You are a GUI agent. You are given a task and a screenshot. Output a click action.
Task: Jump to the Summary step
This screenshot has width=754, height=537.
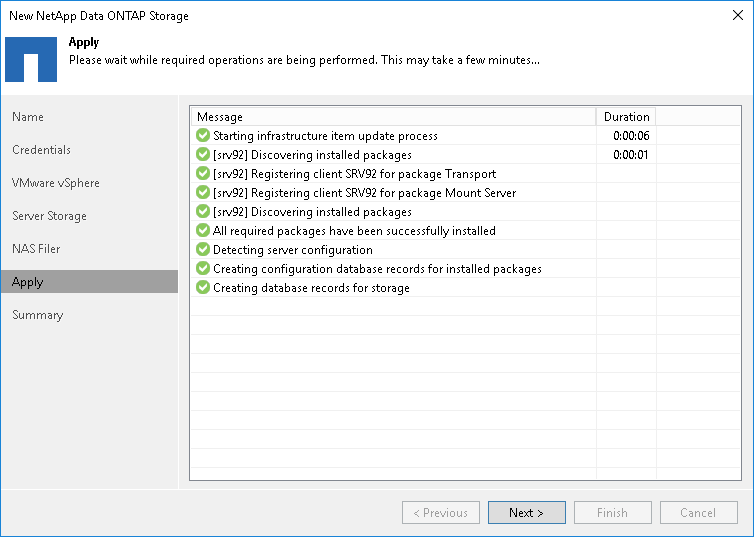(x=37, y=315)
